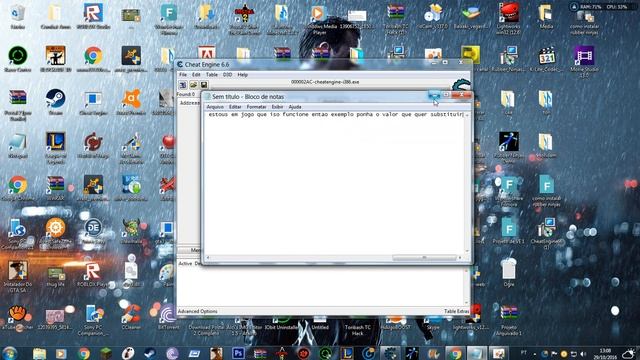Screen dimensions: 640x360
Task: Select the Steam desktop shortcut
Action: click(56, 102)
